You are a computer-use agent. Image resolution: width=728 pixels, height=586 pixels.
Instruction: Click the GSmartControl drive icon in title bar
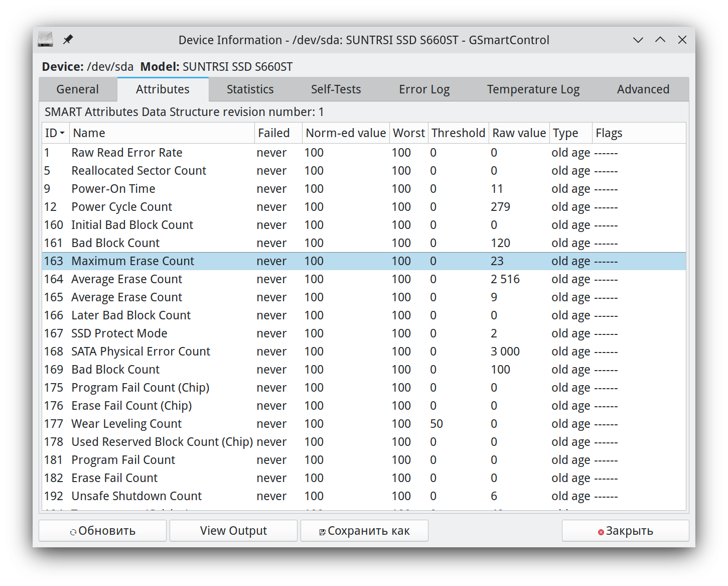pyautogui.click(x=46, y=40)
